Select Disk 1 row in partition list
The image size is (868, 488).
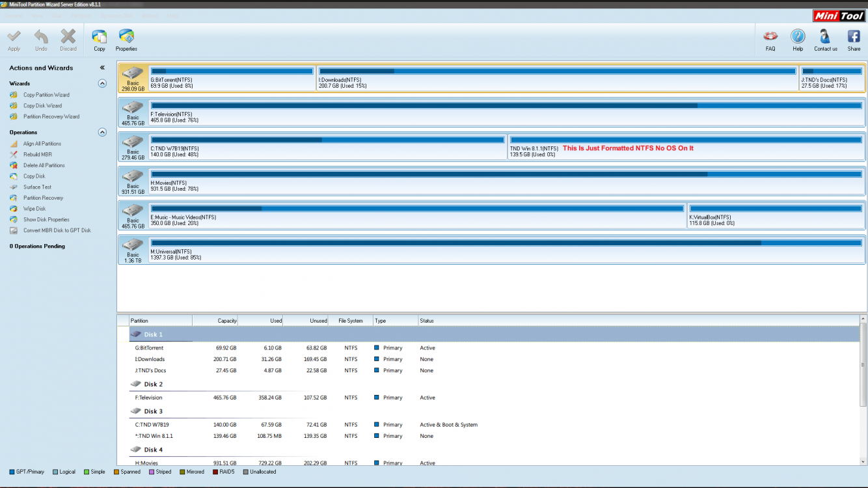494,334
